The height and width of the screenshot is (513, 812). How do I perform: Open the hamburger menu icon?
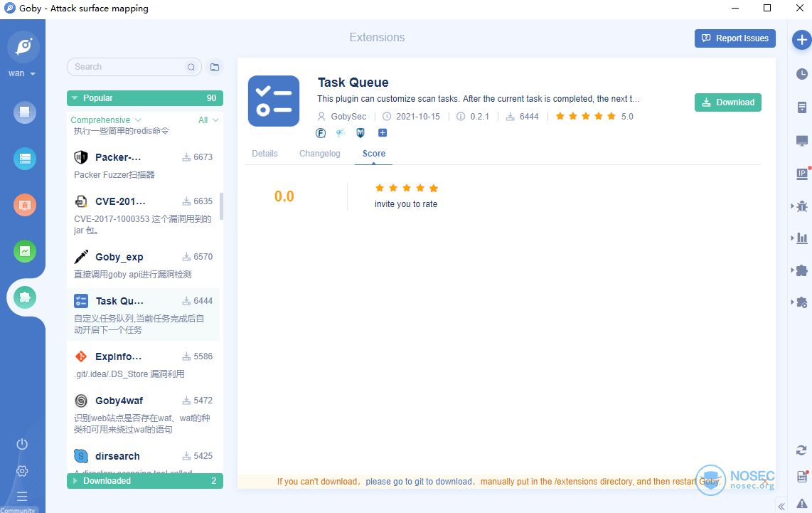click(22, 497)
